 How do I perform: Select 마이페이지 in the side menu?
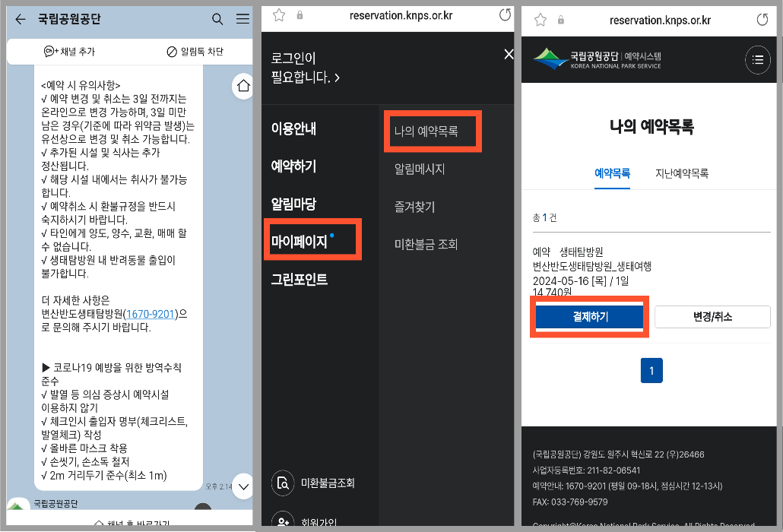tap(299, 242)
